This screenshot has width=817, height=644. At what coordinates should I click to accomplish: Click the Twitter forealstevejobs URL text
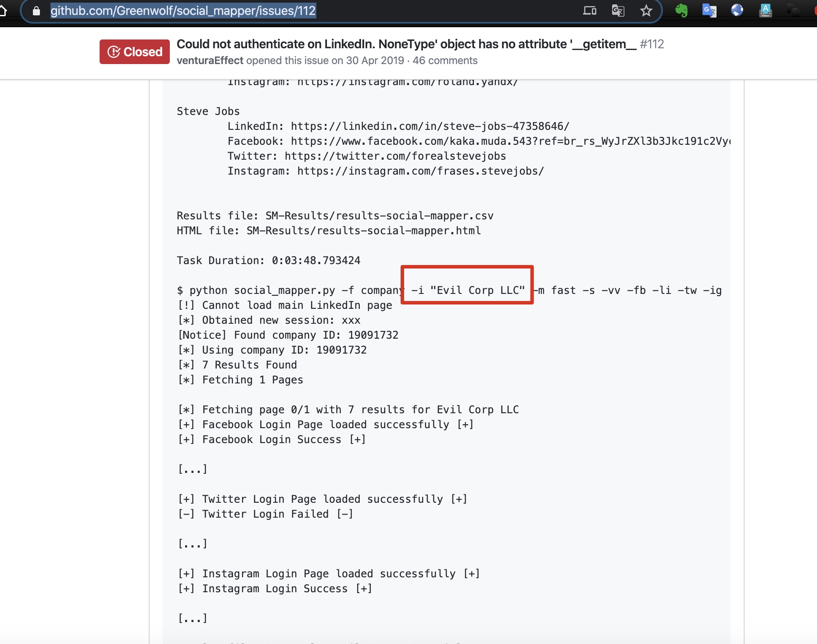(395, 156)
